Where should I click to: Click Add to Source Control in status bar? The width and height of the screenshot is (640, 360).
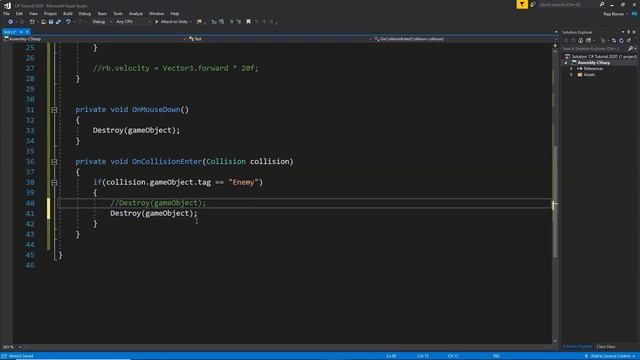coord(611,356)
